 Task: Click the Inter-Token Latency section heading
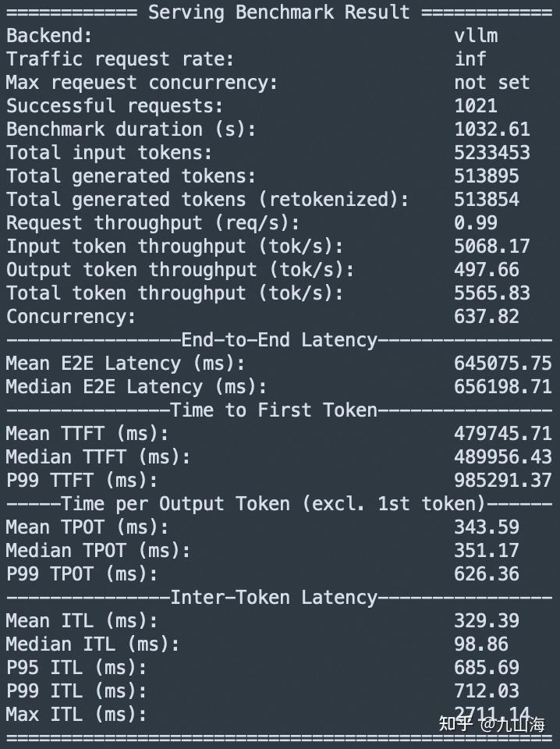(x=274, y=598)
